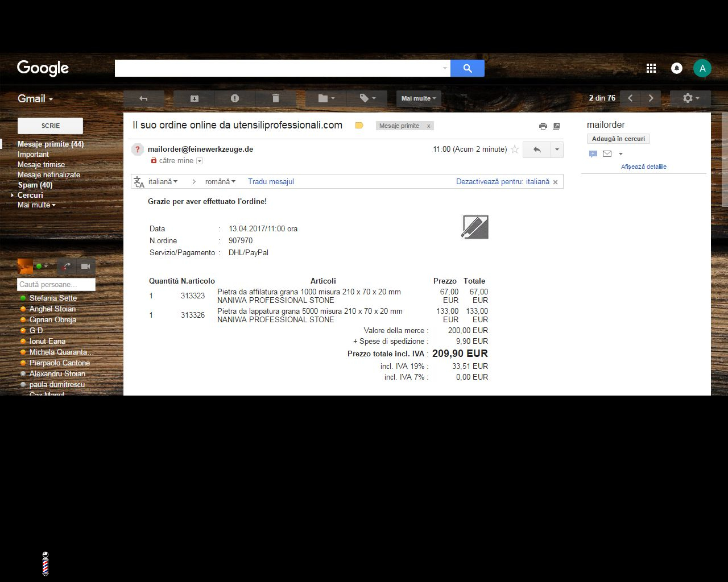Open the Google apps grid
Screen dimensions: 728x582
(x=651, y=68)
